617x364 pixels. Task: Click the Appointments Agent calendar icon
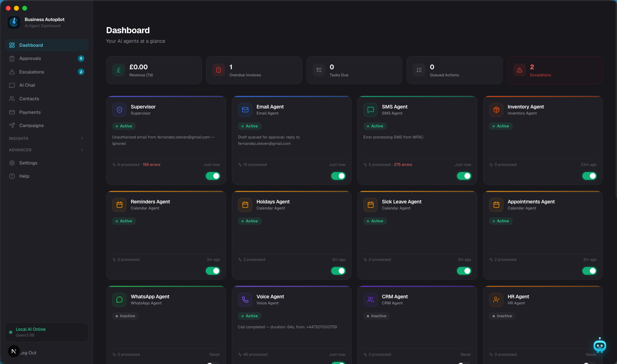(x=496, y=205)
